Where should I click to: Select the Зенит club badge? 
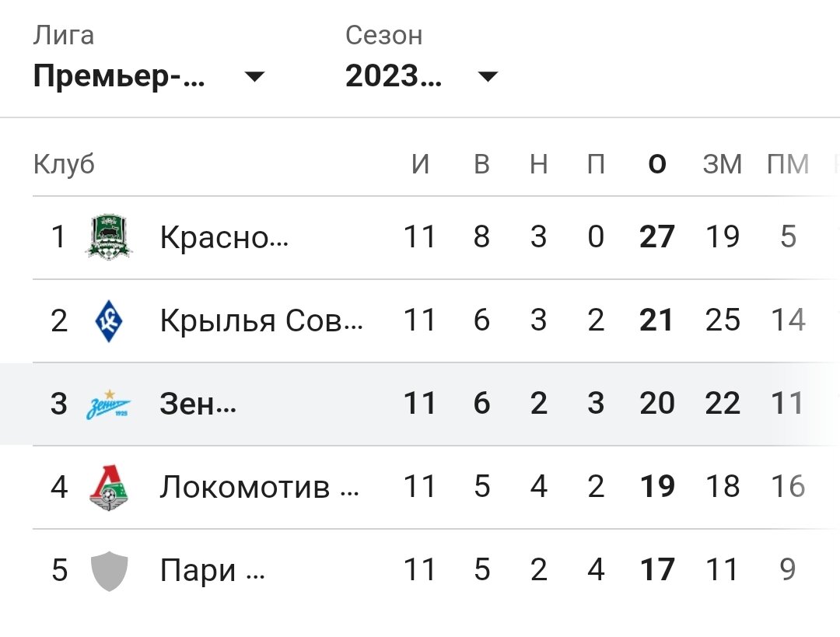coord(107,404)
